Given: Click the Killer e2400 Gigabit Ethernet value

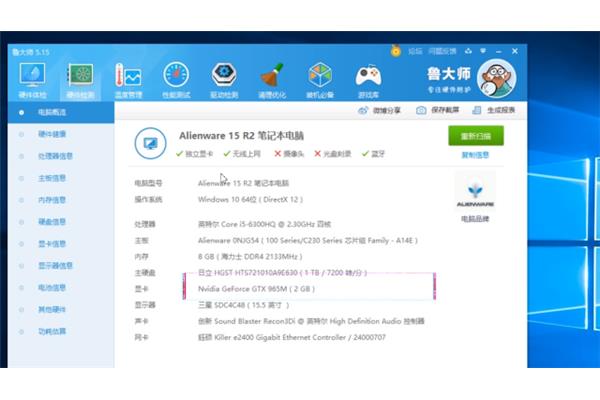Looking at the screenshot, I should click(x=292, y=338).
